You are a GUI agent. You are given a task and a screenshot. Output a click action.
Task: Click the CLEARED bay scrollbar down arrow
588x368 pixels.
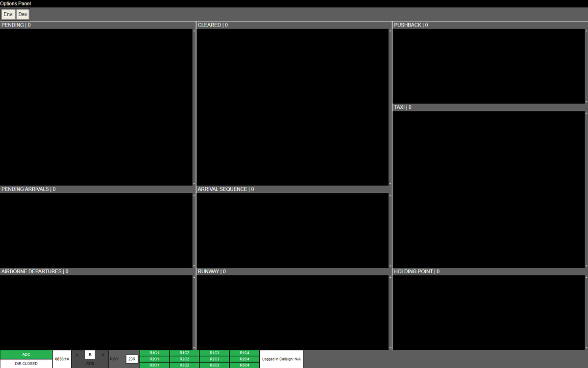coord(390,184)
